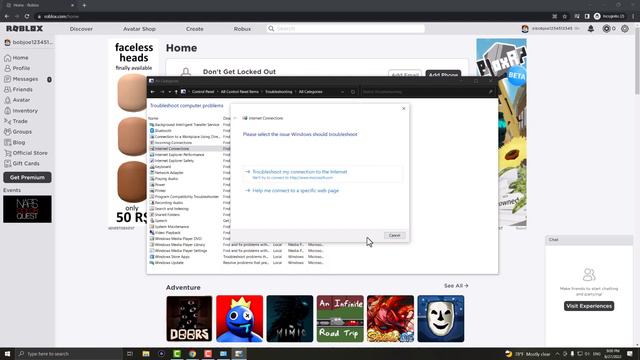Open the Robux tab

coord(242,29)
